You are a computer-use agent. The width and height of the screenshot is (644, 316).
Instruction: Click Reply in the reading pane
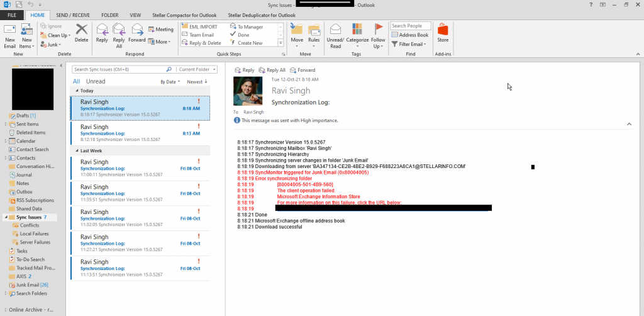click(x=245, y=71)
